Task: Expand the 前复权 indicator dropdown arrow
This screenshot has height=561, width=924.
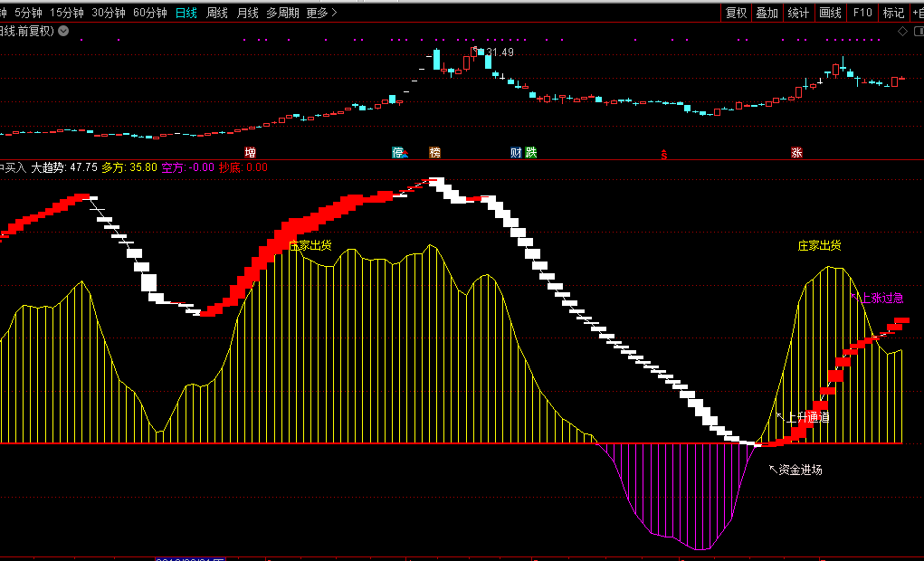Action: click(62, 31)
